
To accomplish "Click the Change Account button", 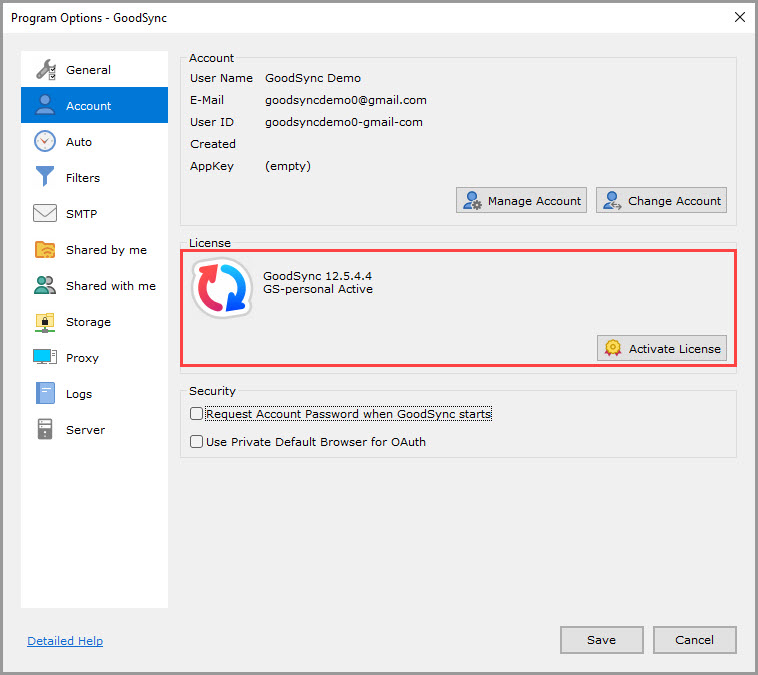I will (661, 200).
